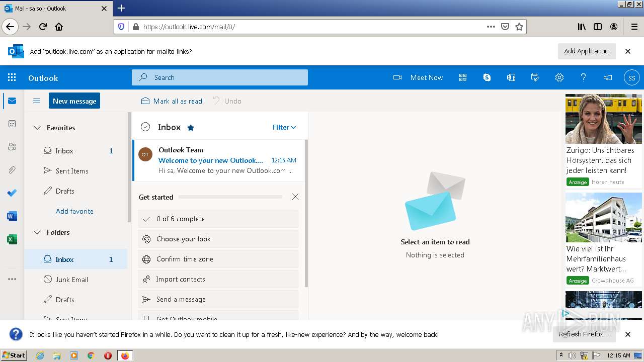Dismiss the mailto application notification
This screenshot has width=644, height=362.
628,51
